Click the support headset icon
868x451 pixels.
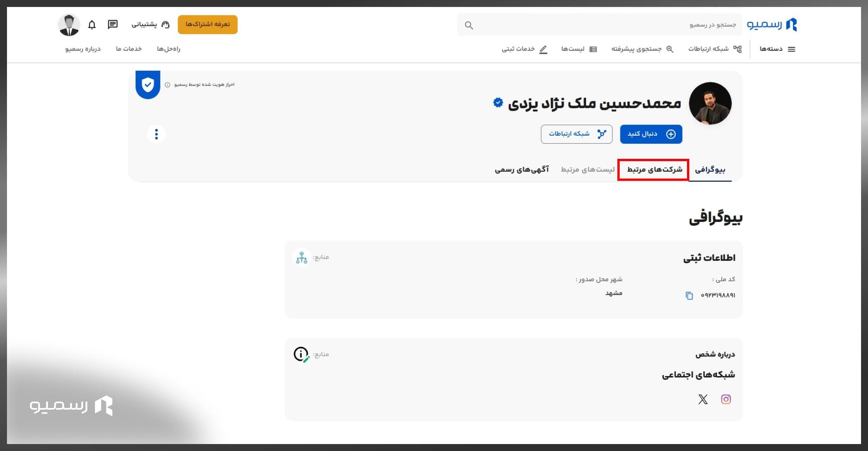point(166,25)
